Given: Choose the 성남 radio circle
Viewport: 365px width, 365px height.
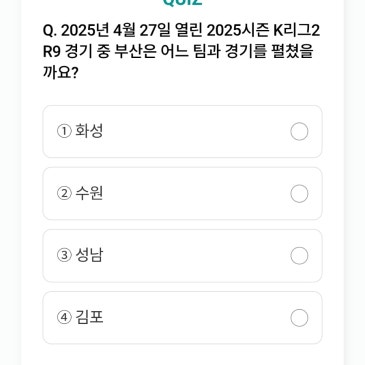Looking at the screenshot, I should tap(299, 256).
